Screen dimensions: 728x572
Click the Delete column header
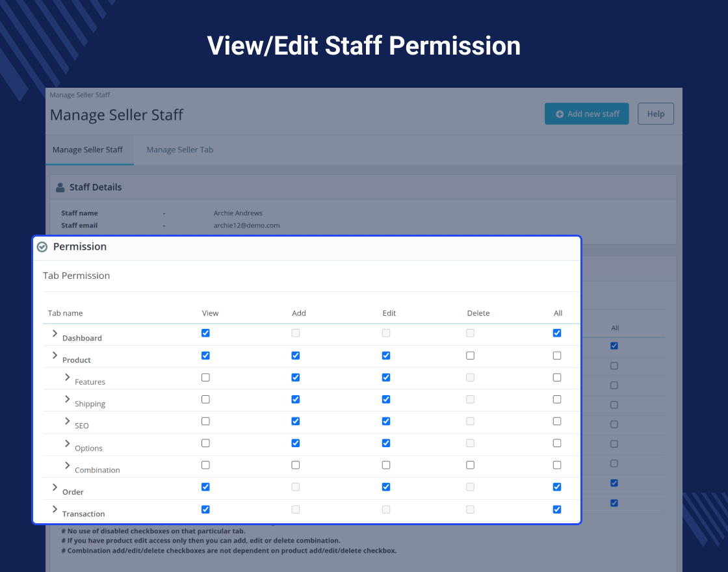click(478, 313)
